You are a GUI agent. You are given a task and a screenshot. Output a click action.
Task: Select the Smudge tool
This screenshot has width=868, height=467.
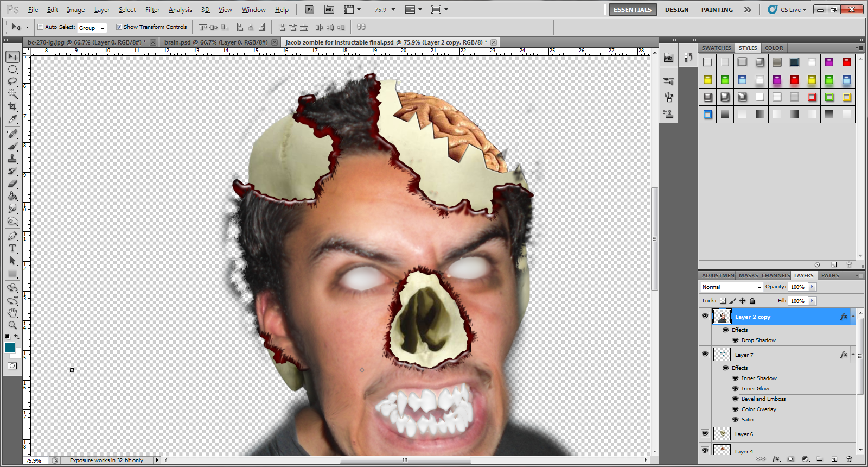click(x=12, y=209)
